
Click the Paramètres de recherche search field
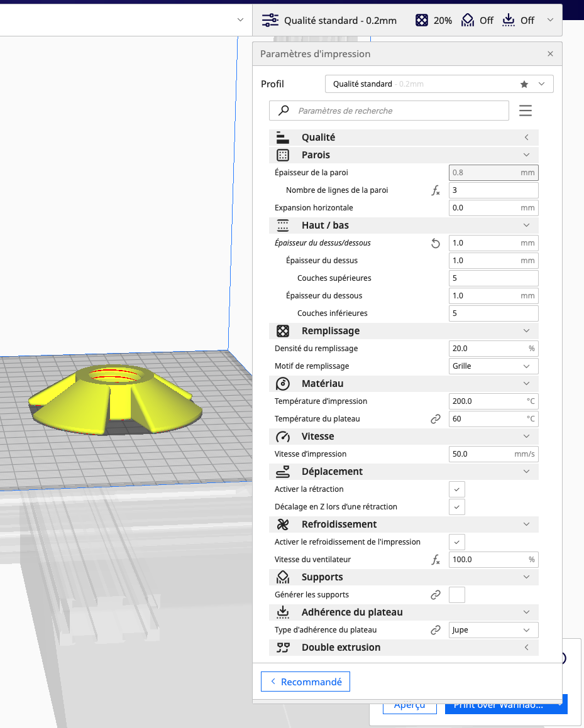(389, 111)
